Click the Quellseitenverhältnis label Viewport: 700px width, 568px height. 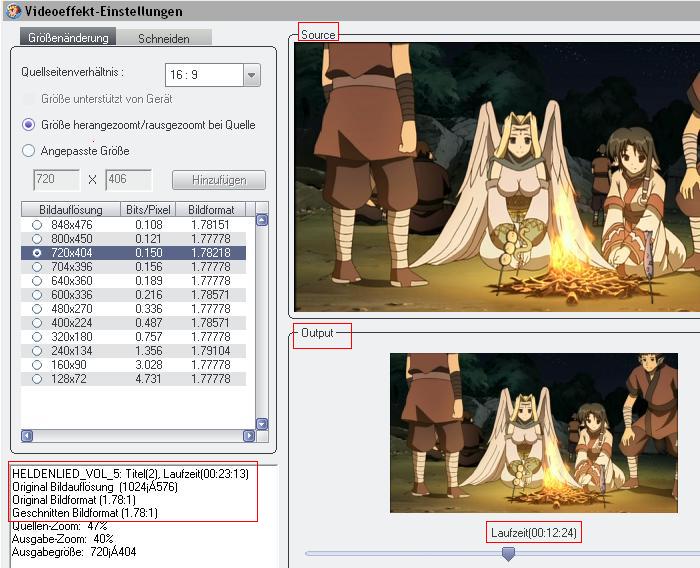click(72, 72)
